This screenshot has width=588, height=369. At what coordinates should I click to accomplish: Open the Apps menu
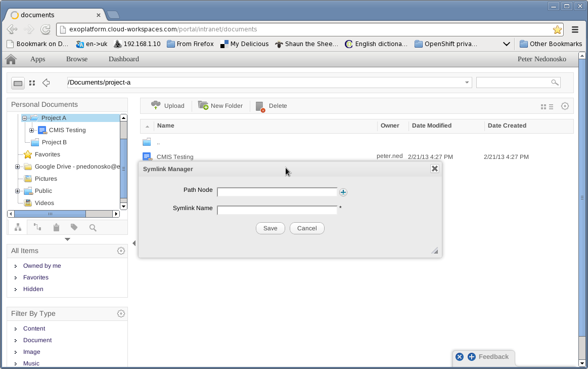click(x=37, y=59)
